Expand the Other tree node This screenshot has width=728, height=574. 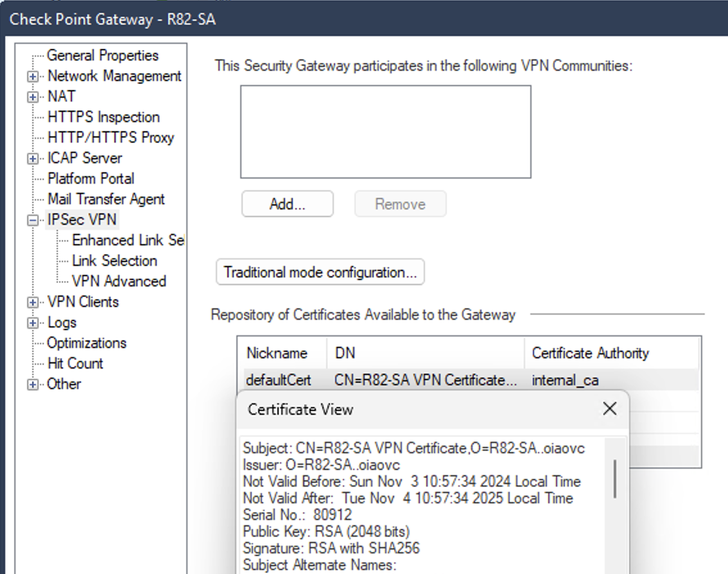(33, 384)
